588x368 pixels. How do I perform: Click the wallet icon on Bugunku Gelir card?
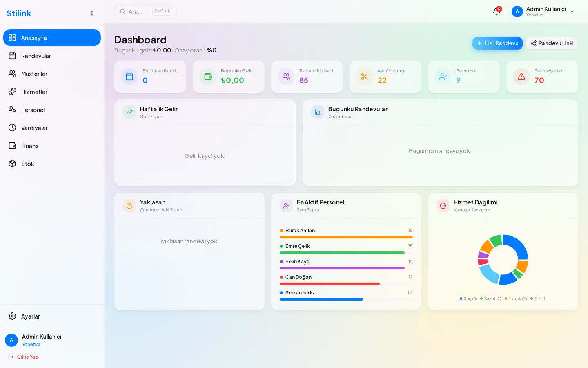(208, 76)
